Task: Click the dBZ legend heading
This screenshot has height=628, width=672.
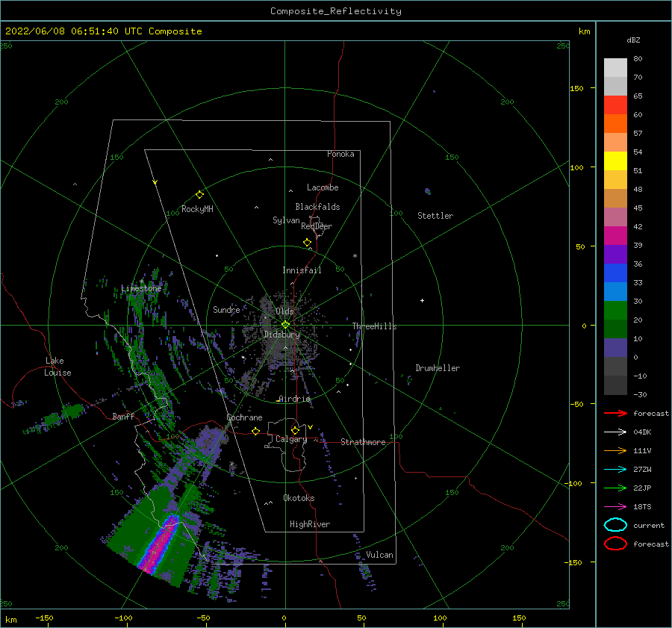Action: click(633, 40)
